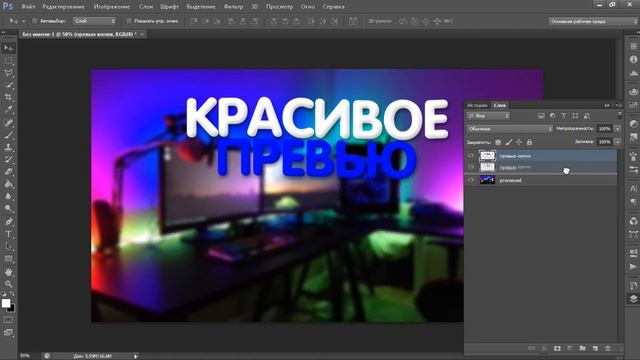Open the Layers panel flyout menu

click(x=620, y=105)
